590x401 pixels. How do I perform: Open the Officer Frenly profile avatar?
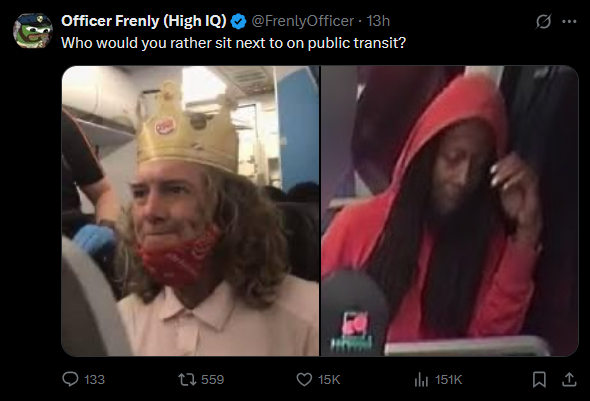click(33, 30)
